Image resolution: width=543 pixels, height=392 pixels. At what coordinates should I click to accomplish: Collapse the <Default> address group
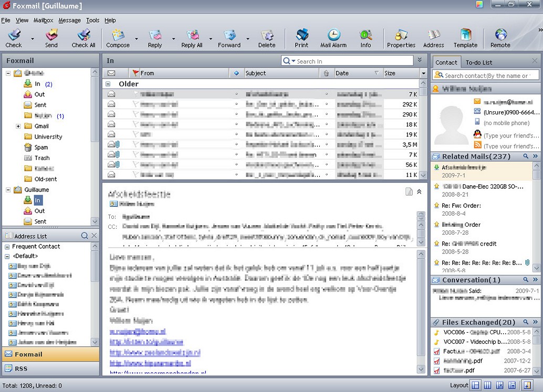pyautogui.click(x=7, y=257)
